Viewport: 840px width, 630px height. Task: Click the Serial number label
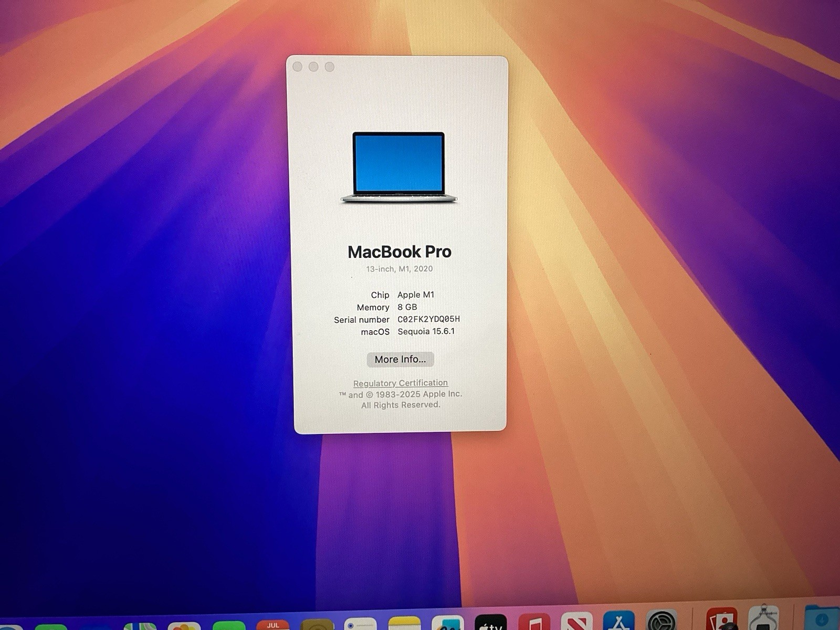click(x=362, y=320)
